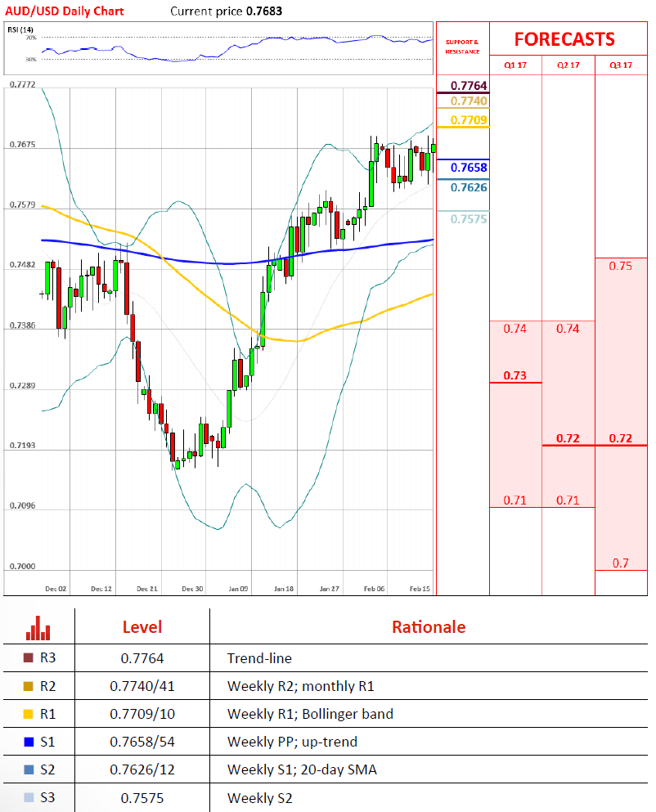The width and height of the screenshot is (656, 812).
Task: Click the AUD/USD Daily Chart title
Action: click(65, 11)
